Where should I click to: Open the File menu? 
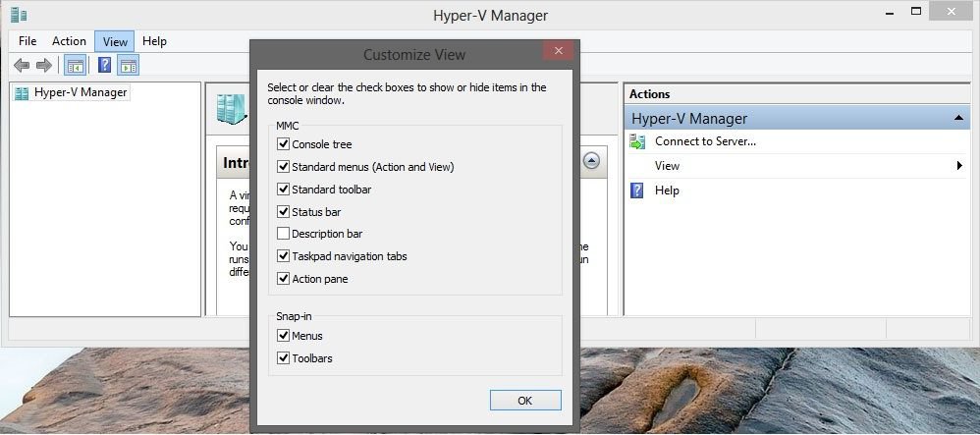(x=27, y=41)
